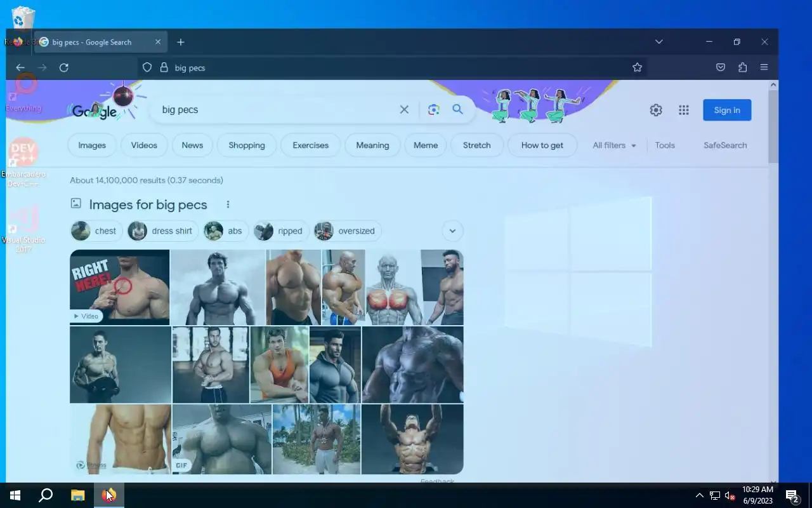Select the Embarcadero Dev-C++ desktop icon
The width and height of the screenshot is (812, 508).
tap(24, 163)
